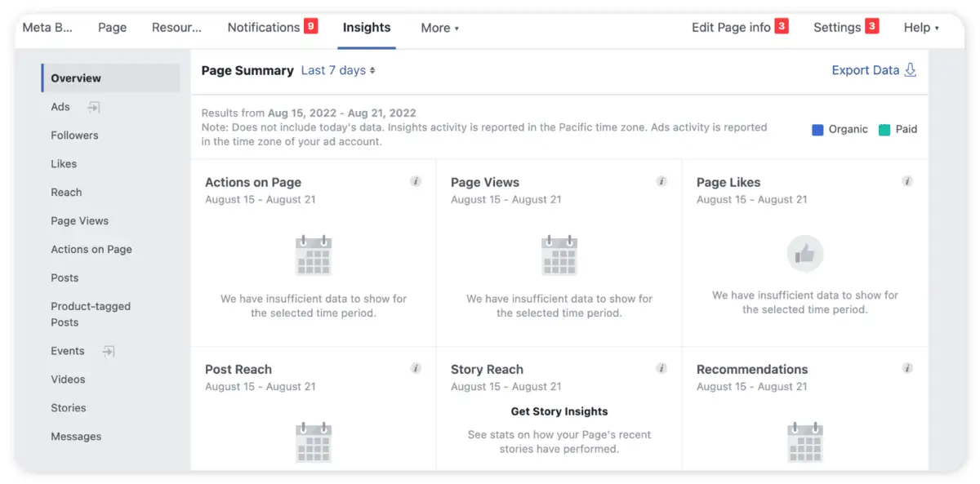Viewport: 980px width, 484px height.
Task: Switch to the Insights tab
Action: (366, 27)
